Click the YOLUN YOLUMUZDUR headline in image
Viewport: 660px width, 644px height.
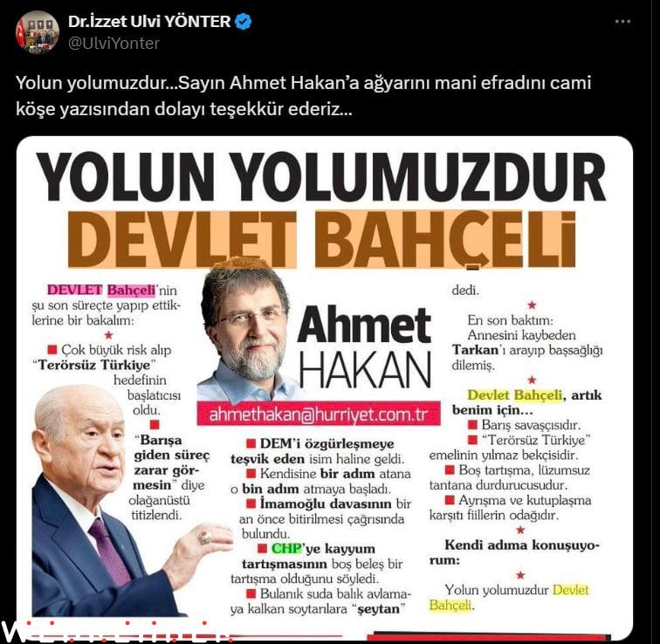tap(321, 176)
